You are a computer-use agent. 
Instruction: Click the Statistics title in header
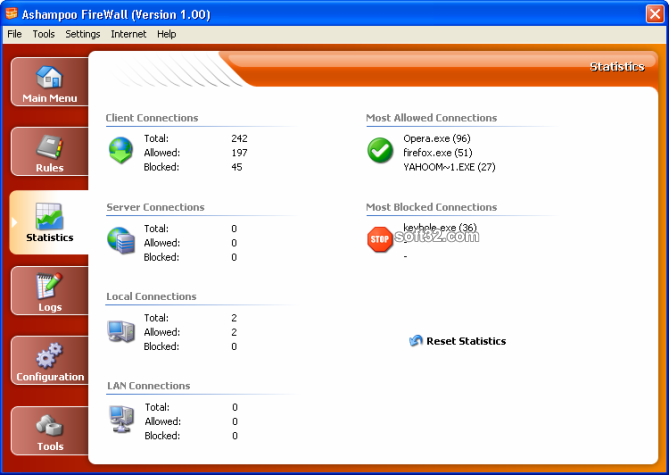tap(617, 67)
